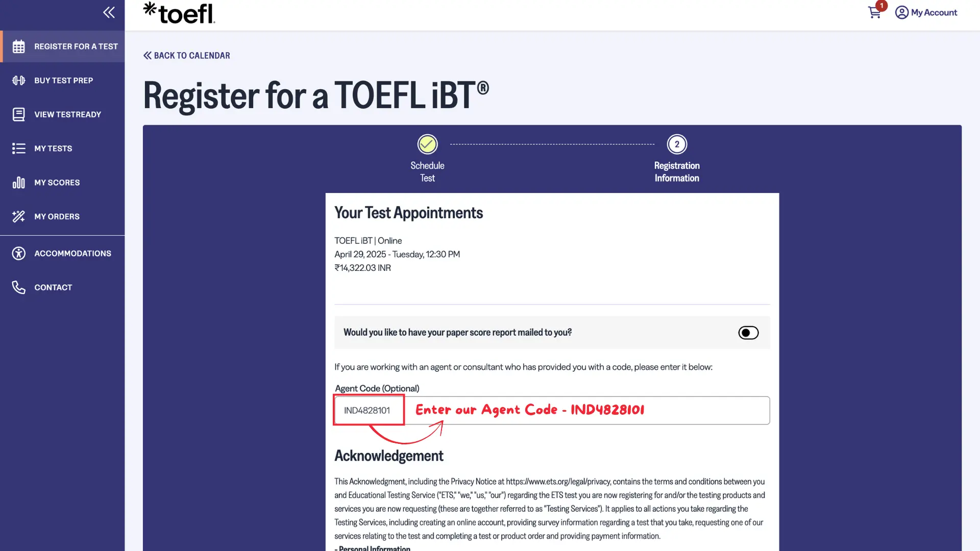
Task: Select the Registration Information step 2
Action: coord(677,144)
